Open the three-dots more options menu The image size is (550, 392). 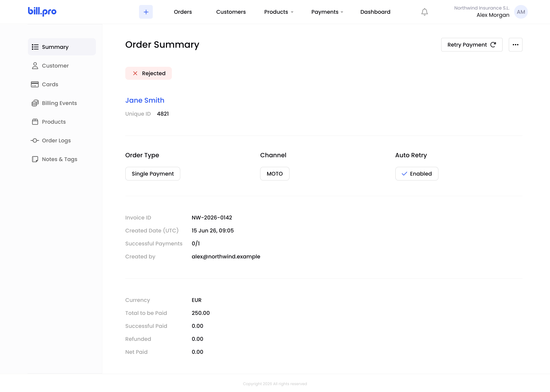[515, 45]
